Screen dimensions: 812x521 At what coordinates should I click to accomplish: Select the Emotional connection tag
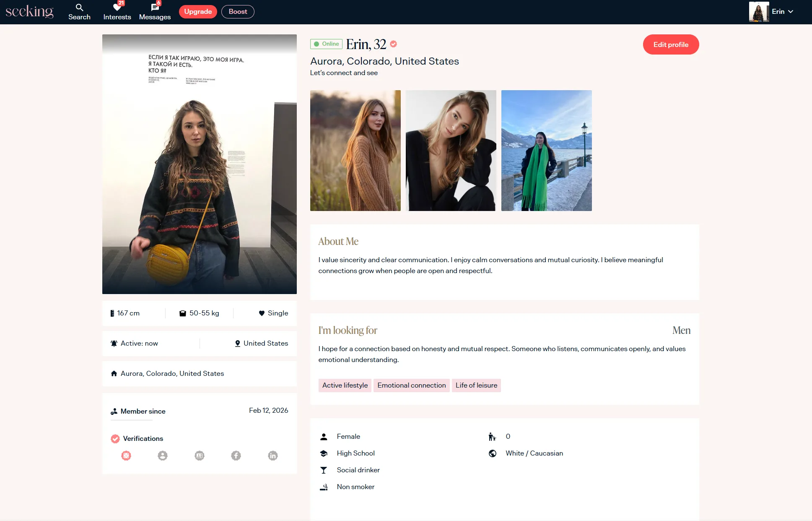pos(411,385)
